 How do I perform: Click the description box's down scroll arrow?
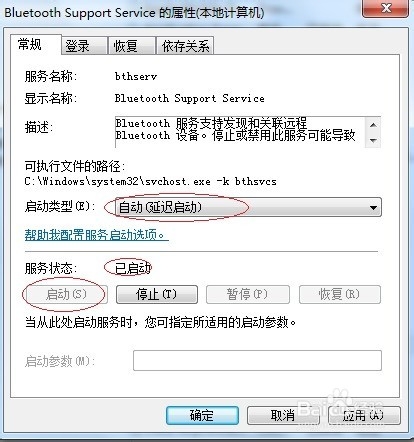(x=373, y=140)
